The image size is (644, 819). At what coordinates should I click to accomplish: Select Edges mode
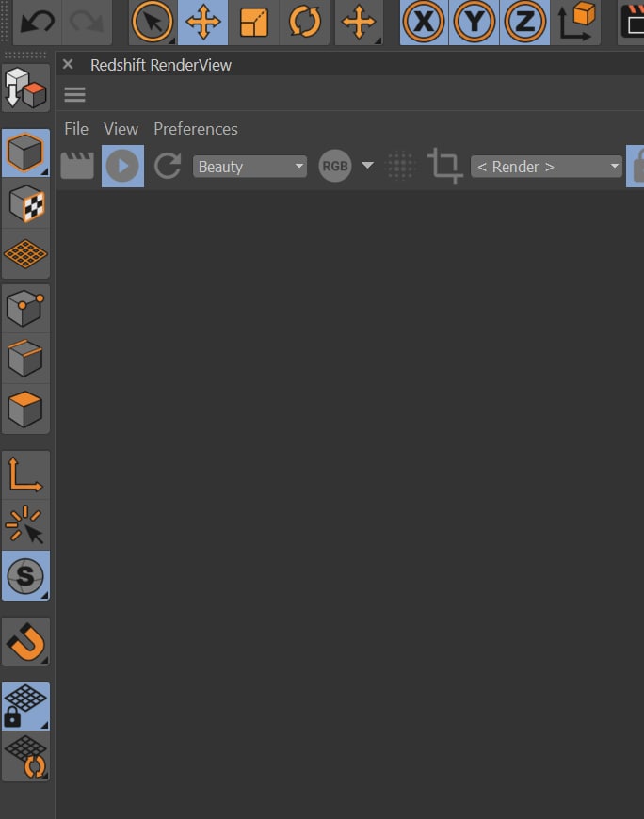25,359
